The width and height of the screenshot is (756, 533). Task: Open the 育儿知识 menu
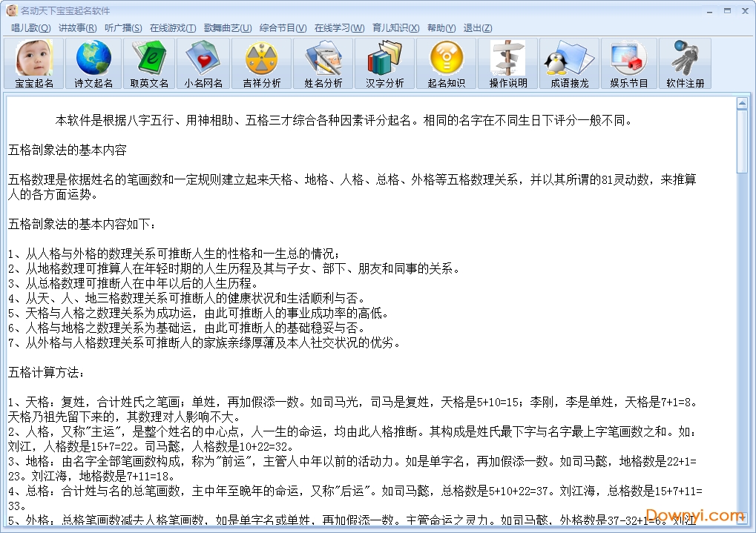tap(395, 28)
